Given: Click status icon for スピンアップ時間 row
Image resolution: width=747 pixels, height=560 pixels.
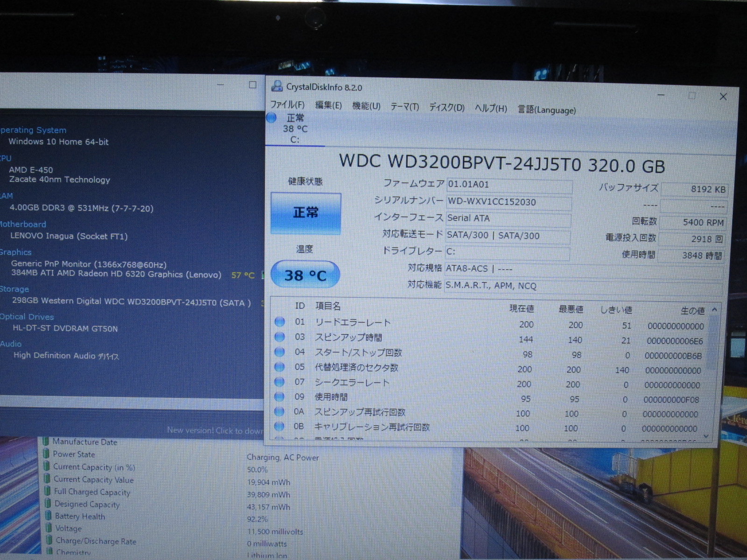Looking at the screenshot, I should 280,336.
